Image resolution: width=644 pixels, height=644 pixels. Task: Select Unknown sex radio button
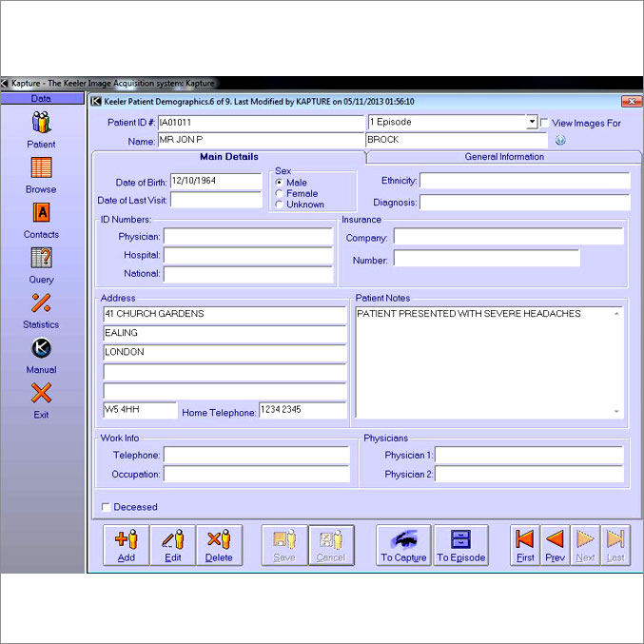[280, 205]
